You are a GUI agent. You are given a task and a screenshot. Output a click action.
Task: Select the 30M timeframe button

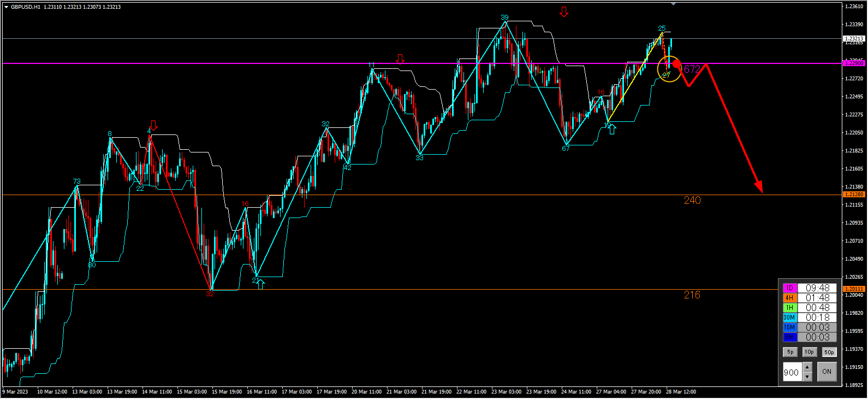tap(789, 318)
